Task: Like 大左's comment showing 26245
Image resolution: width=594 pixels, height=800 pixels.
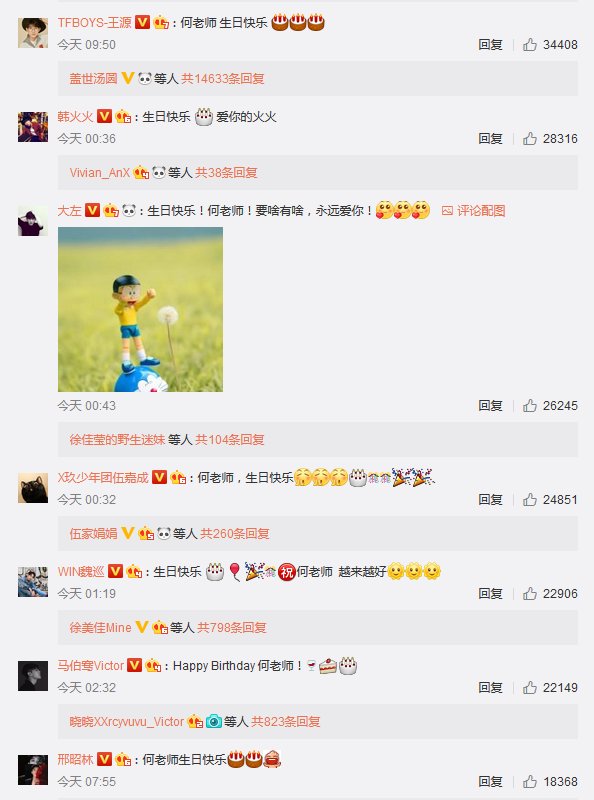Action: [x=530, y=406]
